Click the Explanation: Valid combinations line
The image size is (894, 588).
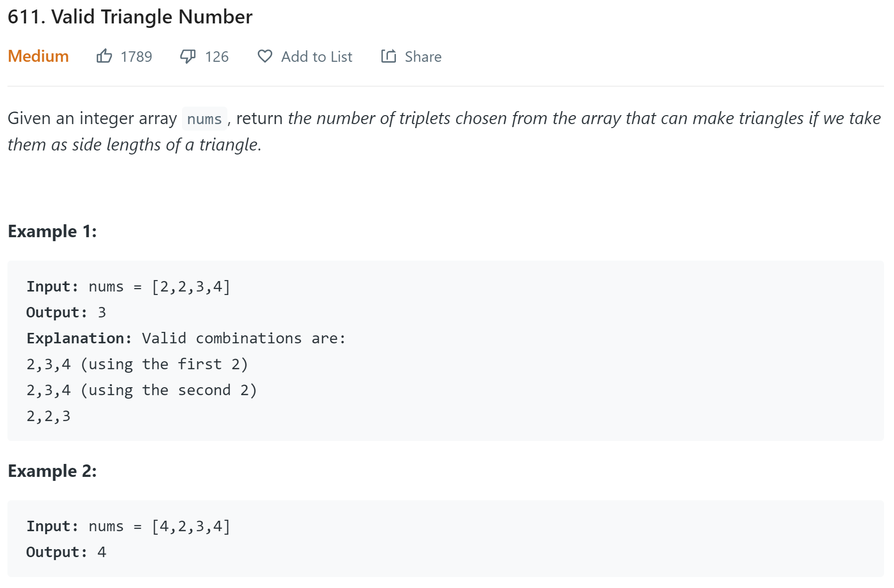point(186,338)
